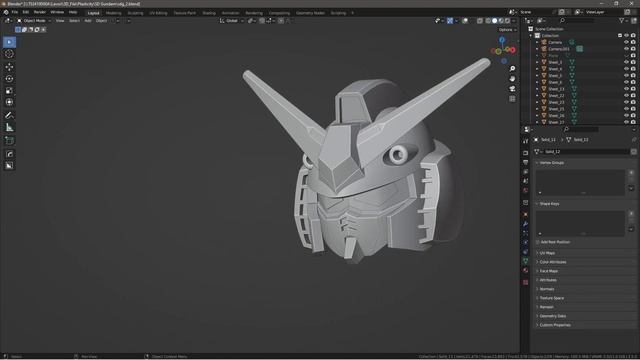
Task: Open the File menu
Action: pos(15,12)
